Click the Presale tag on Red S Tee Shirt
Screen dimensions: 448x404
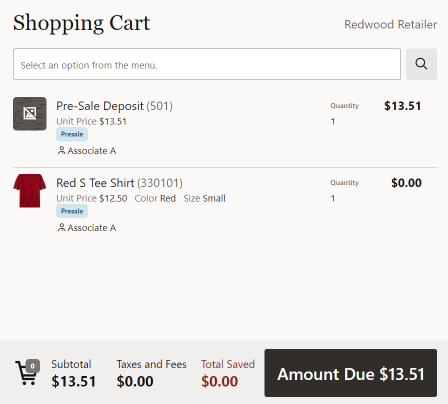coord(72,211)
